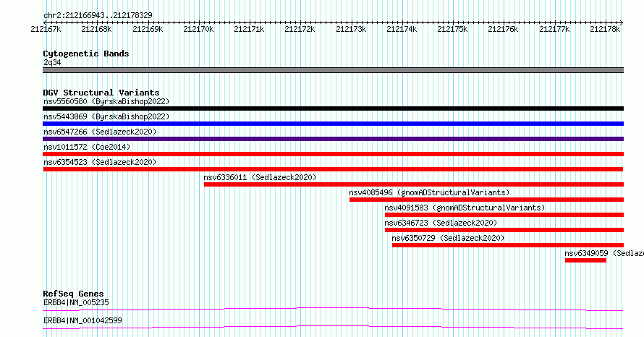Open the Cytogenetic Bands track heading
The image size is (644, 337).
[86, 54]
